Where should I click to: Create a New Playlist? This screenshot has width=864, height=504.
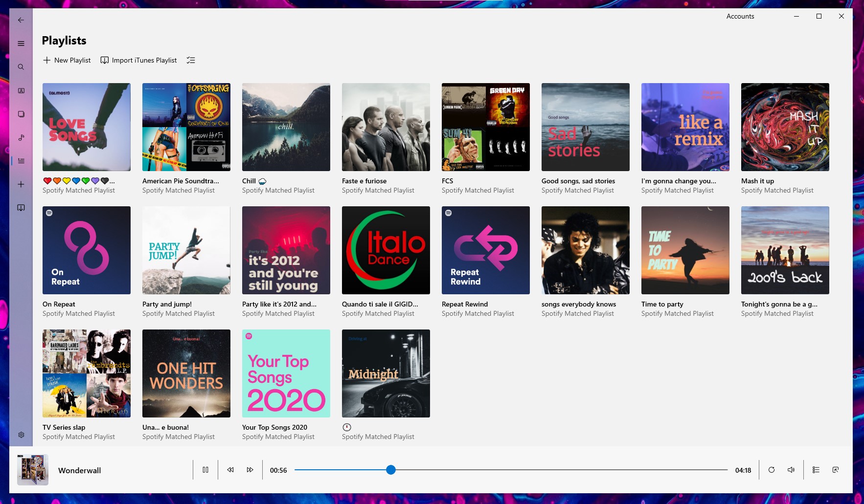(67, 60)
